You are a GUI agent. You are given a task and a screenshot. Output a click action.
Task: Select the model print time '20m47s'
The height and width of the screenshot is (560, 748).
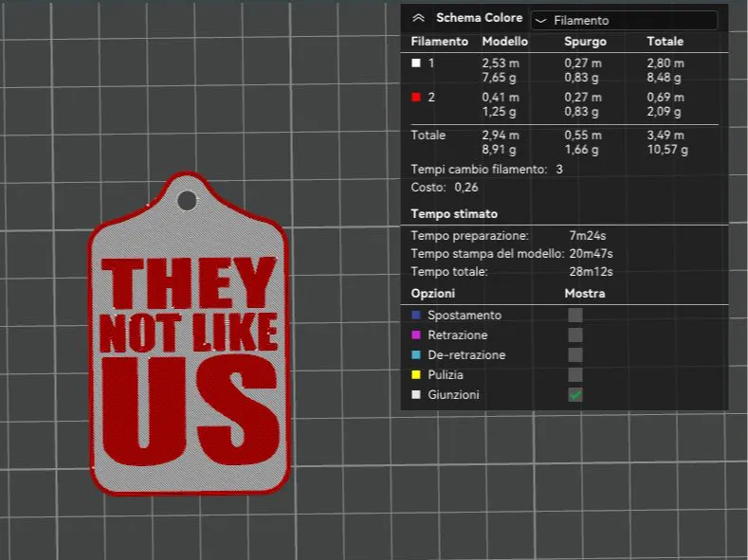591,254
